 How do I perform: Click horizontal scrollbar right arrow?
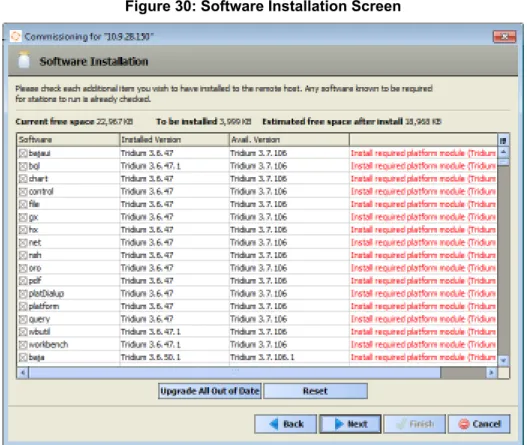pos(491,372)
